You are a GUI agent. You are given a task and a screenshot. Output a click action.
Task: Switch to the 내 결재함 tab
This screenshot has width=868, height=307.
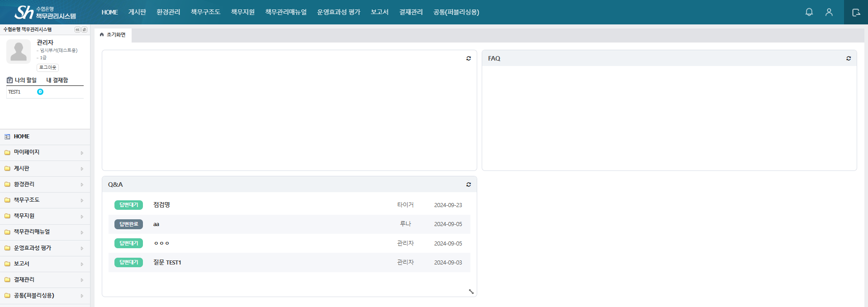coord(57,80)
